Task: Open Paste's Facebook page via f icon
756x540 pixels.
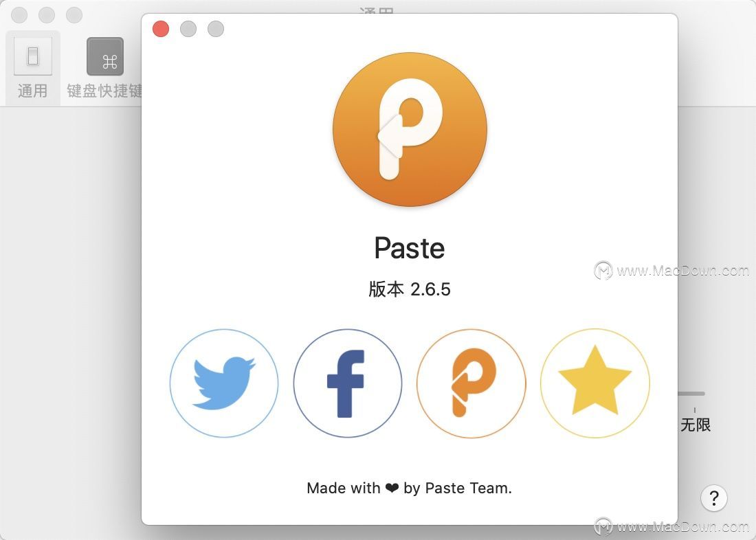Action: pyautogui.click(x=348, y=383)
